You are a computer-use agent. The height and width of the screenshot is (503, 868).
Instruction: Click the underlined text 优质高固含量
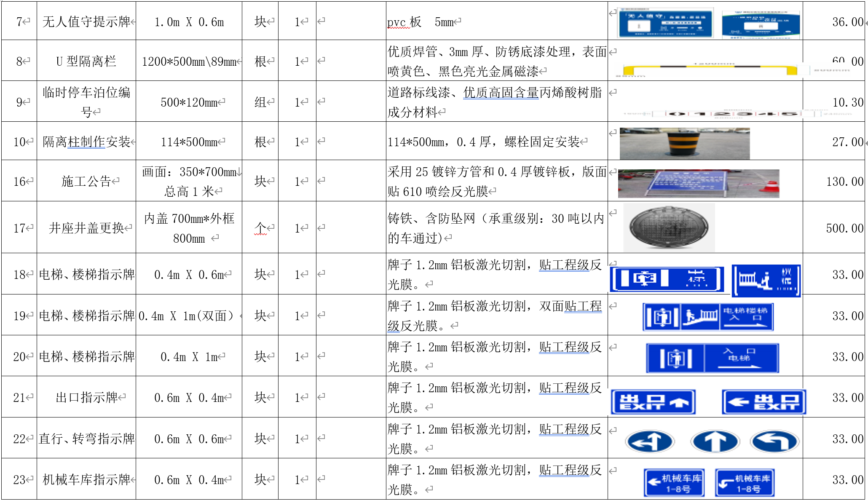click(501, 93)
